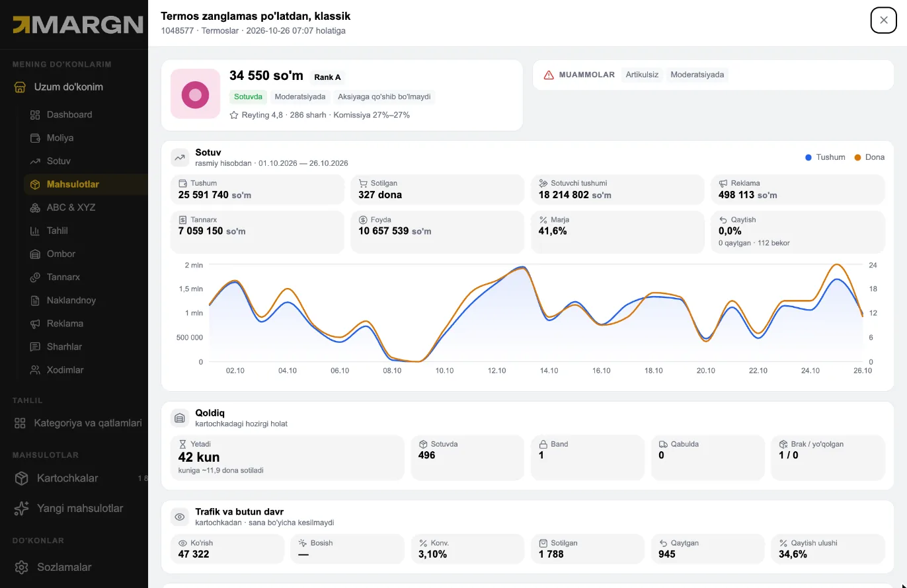Click the Mahsulotlar box icon

35,184
